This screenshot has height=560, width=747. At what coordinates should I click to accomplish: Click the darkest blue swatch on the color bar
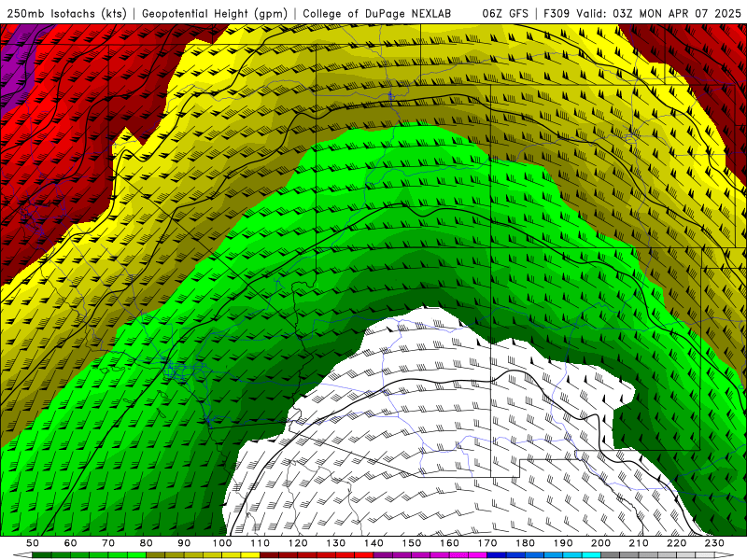(x=497, y=555)
